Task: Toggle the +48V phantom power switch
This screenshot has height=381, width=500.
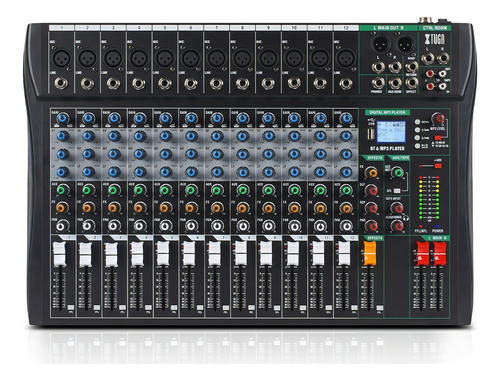Action: click(x=438, y=166)
